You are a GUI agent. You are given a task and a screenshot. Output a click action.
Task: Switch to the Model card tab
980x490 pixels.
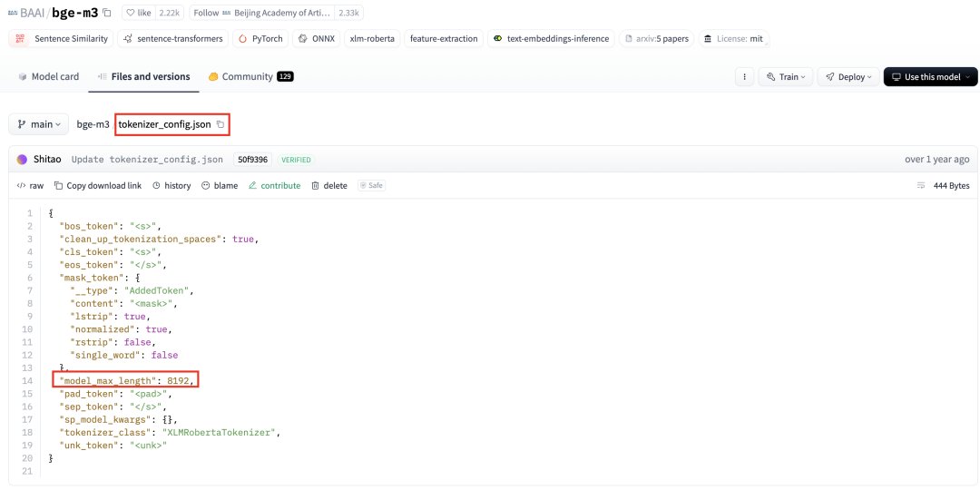49,76
